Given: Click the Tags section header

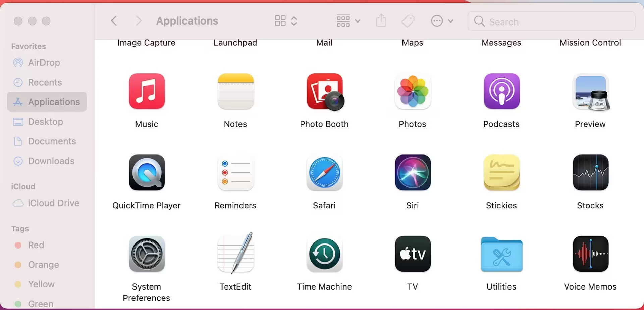Looking at the screenshot, I should tap(20, 229).
